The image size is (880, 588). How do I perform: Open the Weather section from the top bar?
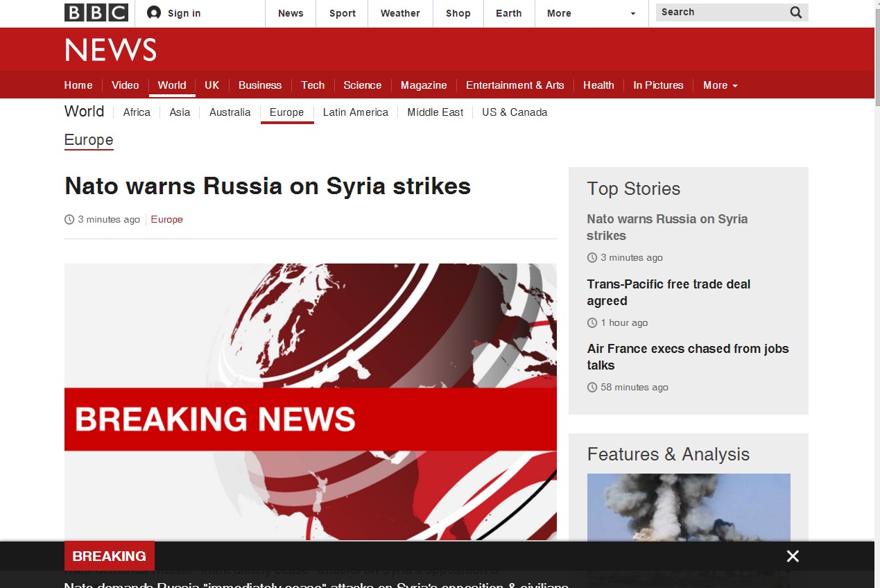(x=399, y=12)
